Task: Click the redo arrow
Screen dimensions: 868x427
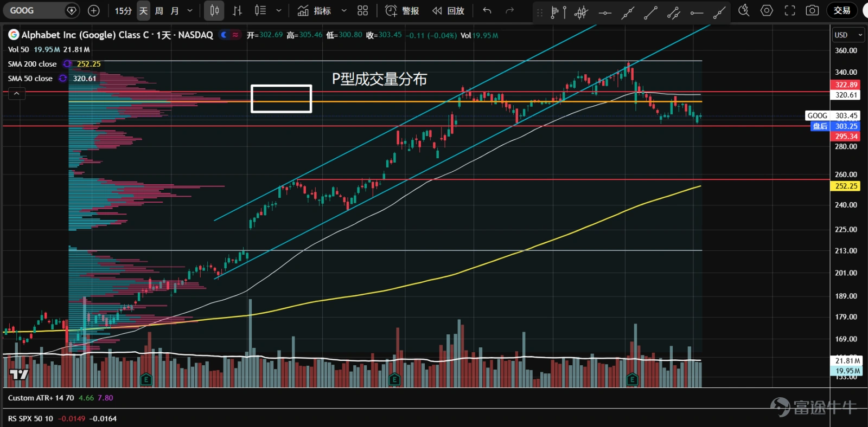Action: (x=509, y=11)
